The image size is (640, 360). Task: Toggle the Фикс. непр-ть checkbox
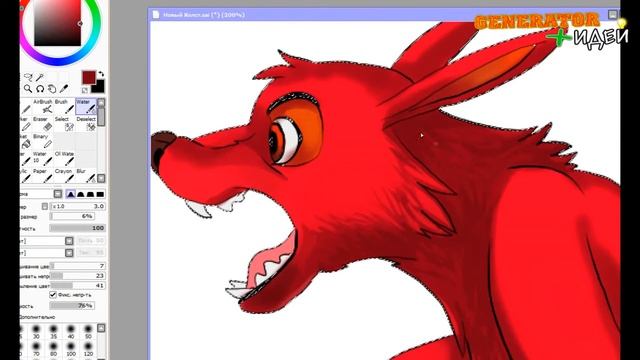point(53,294)
